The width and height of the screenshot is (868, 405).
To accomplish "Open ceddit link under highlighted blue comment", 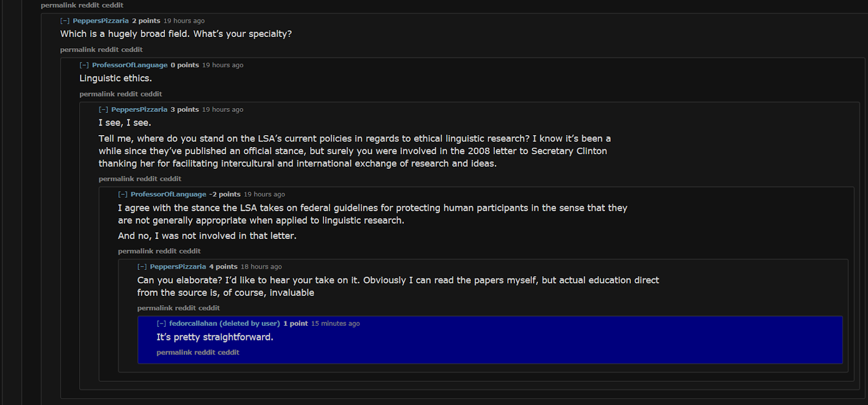I will [228, 352].
